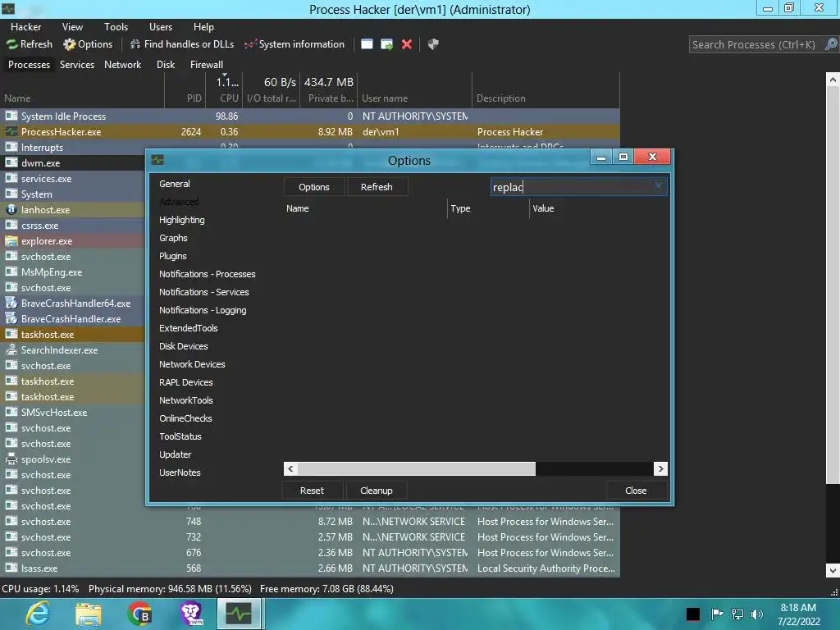Screen dimensions: 840x630
Task: Open the Users menu
Action: coord(161,27)
